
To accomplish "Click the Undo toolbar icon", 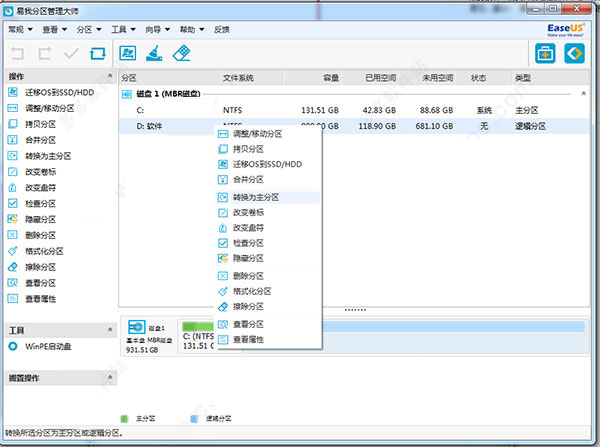I will tap(17, 54).
